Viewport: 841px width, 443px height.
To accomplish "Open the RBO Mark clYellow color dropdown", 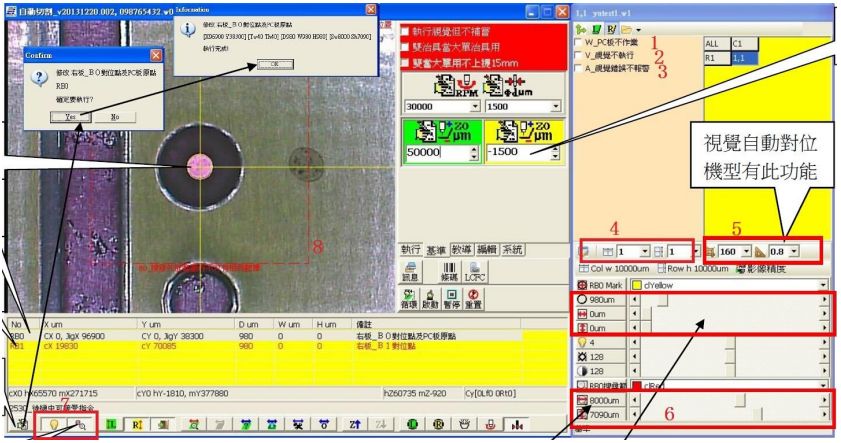I will coord(824,285).
